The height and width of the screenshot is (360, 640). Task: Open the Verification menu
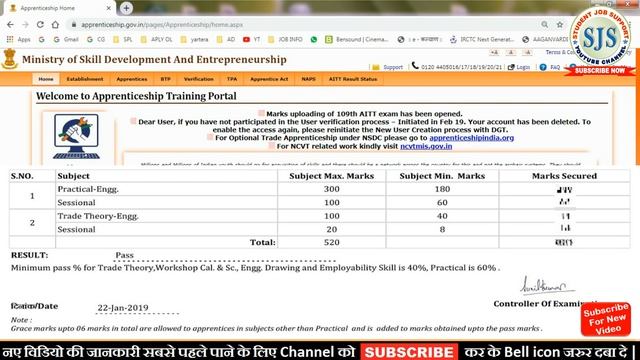click(198, 79)
